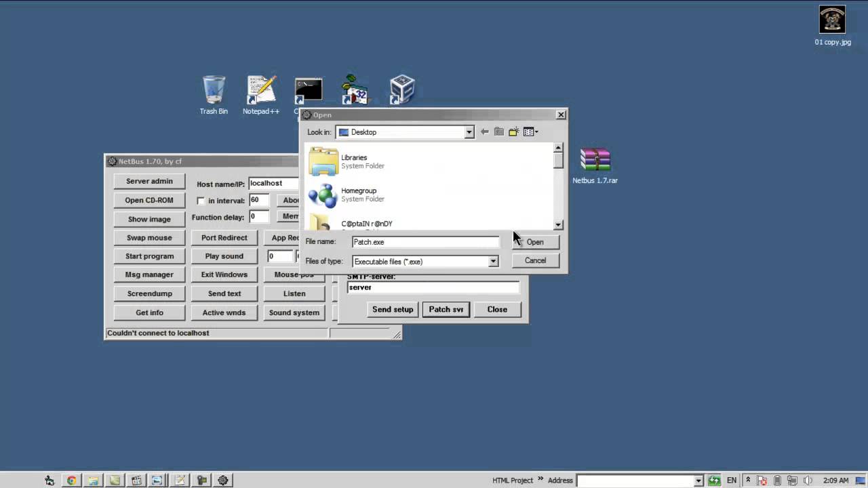Open the file explorer folder taskbar icon
868x488 pixels.
click(93, 481)
